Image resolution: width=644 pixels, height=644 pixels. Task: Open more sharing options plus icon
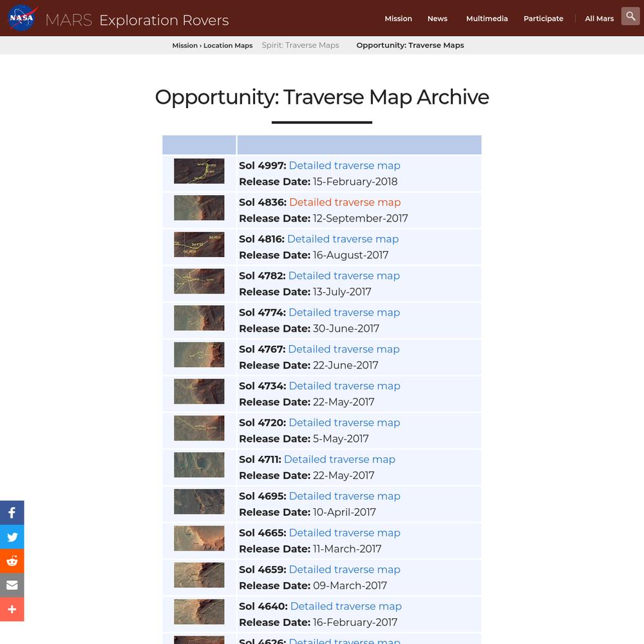[12, 609]
